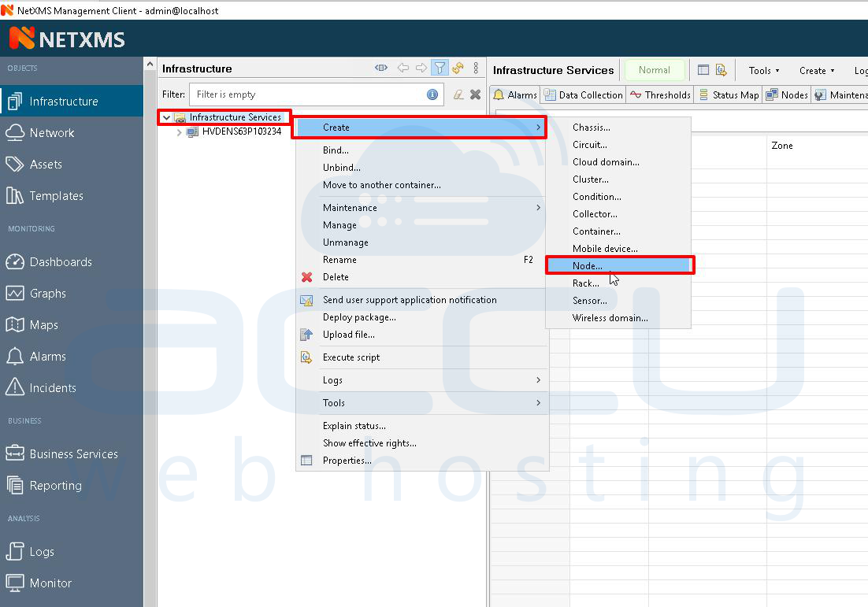
Task: Switch to the Status Map tab
Action: [729, 94]
